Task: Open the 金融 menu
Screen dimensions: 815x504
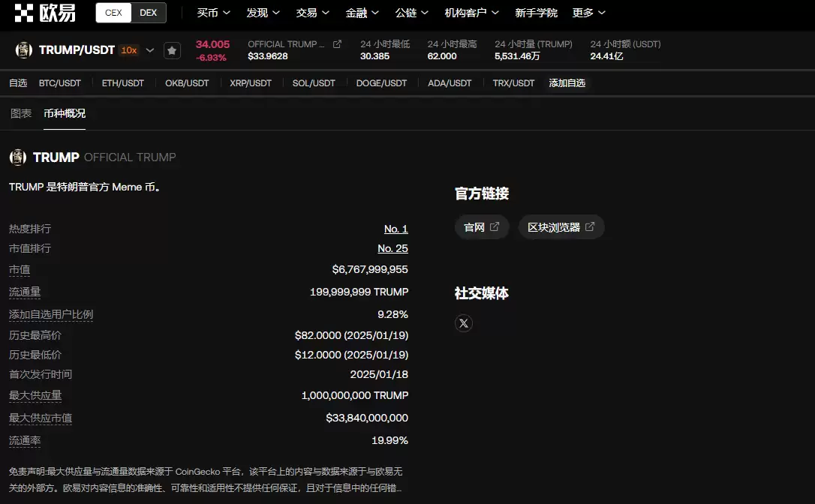Action: pos(362,13)
